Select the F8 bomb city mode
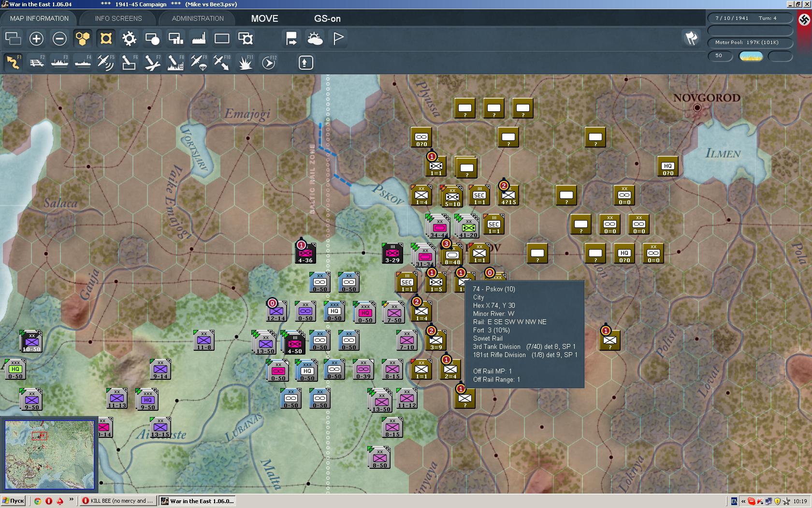The image size is (812, 508). [175, 62]
